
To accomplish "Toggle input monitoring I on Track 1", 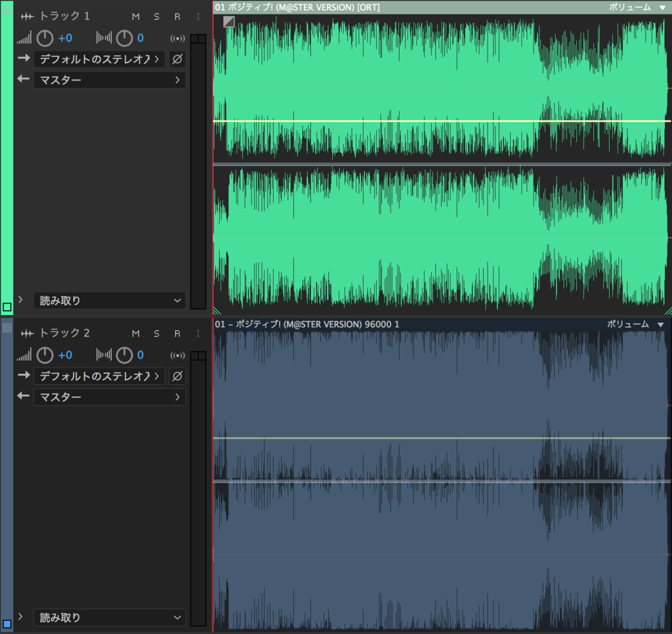I will tap(198, 16).
